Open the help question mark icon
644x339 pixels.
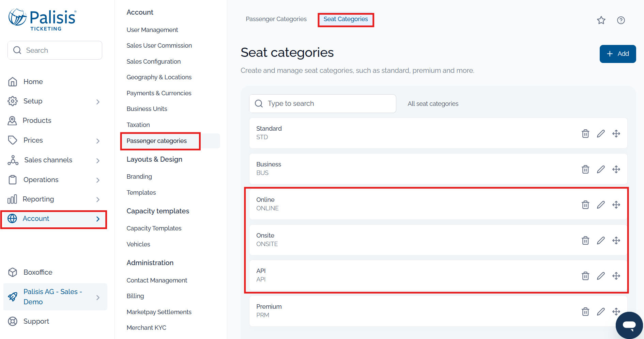click(x=621, y=20)
